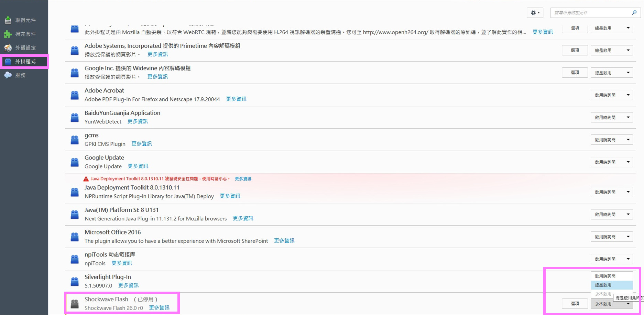Click the Adobe Acrobat plugin icon
644x315 pixels.
(x=75, y=95)
